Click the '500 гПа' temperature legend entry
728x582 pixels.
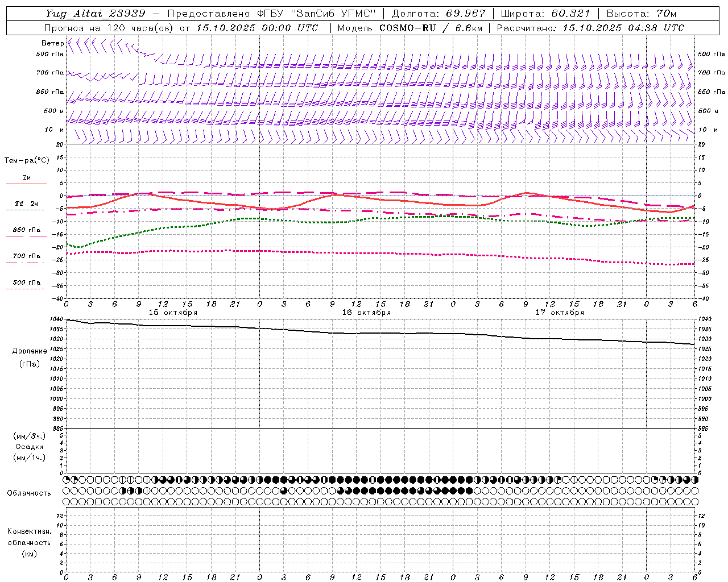[x=27, y=282]
